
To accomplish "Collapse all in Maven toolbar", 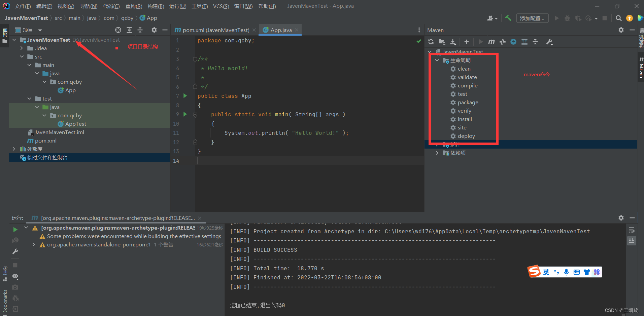I will pyautogui.click(x=535, y=42).
